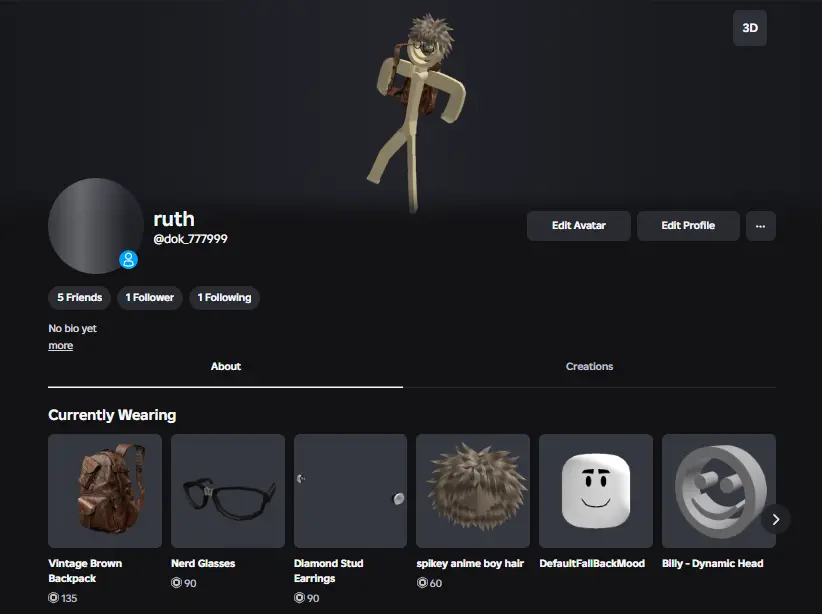Click the Nerd Glasses title text
The height and width of the screenshot is (614, 822).
pos(203,564)
